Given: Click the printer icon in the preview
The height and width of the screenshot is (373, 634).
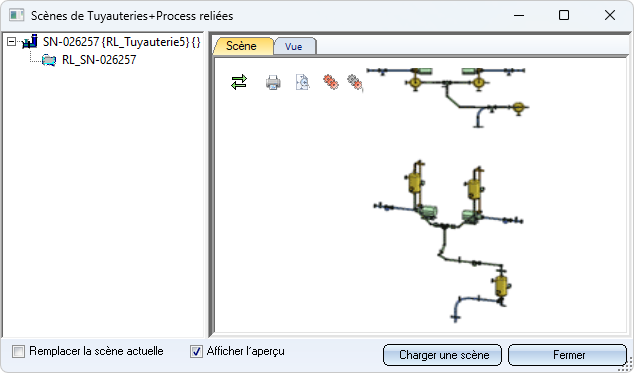Looking at the screenshot, I should 273,83.
